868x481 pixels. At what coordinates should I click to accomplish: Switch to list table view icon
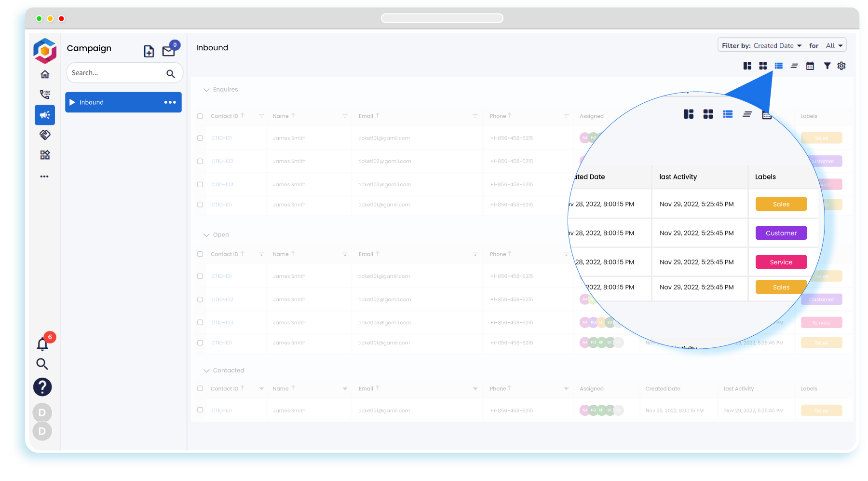(779, 66)
